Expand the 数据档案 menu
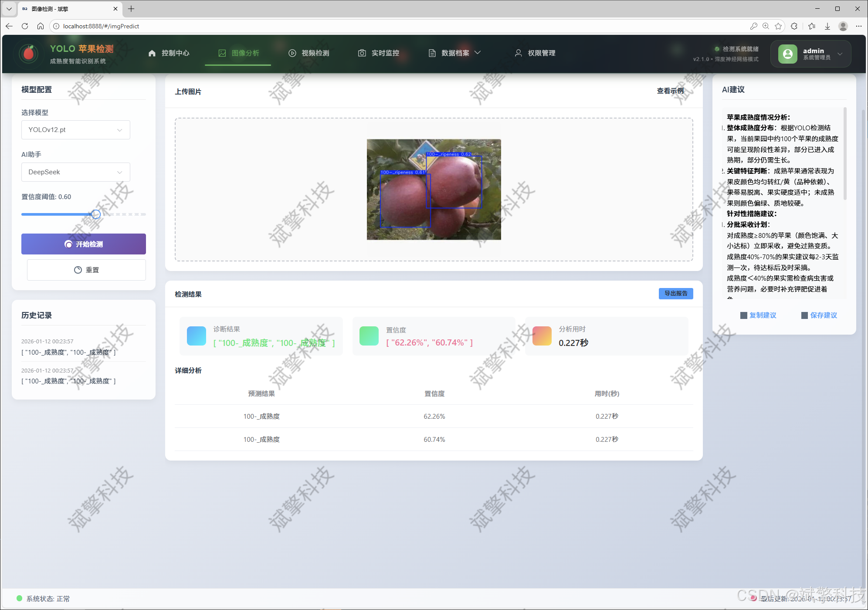 (x=455, y=53)
